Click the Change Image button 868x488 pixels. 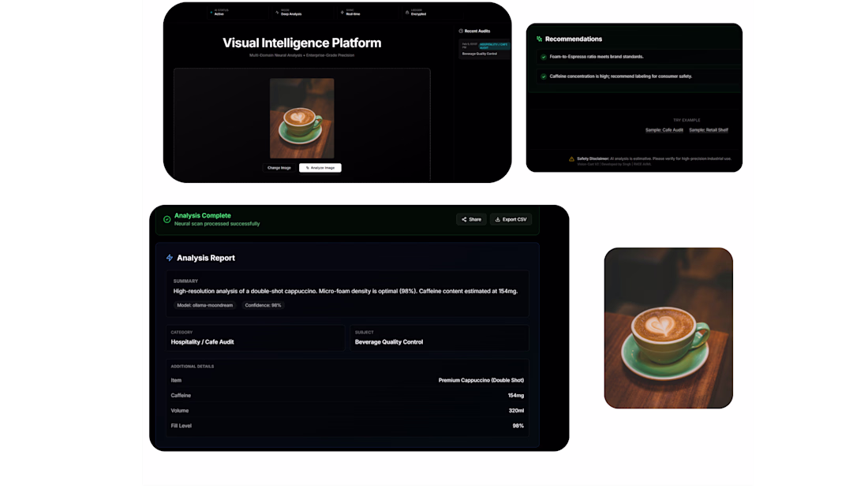click(279, 168)
